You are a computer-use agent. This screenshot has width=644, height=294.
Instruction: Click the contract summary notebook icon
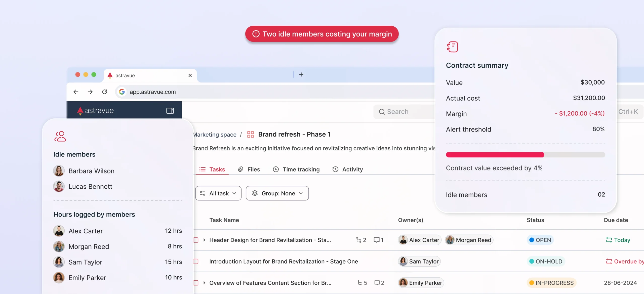click(x=452, y=47)
